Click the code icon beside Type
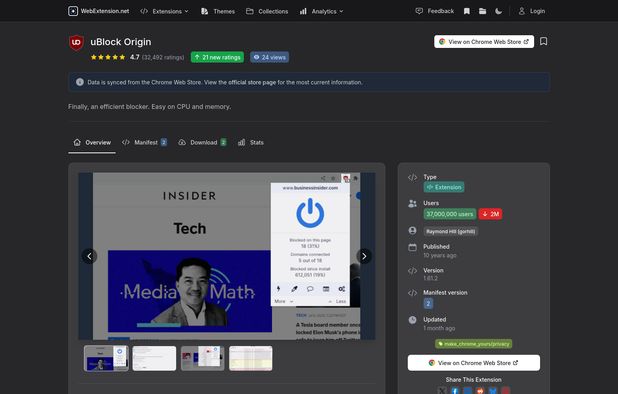618x394 pixels. point(412,177)
